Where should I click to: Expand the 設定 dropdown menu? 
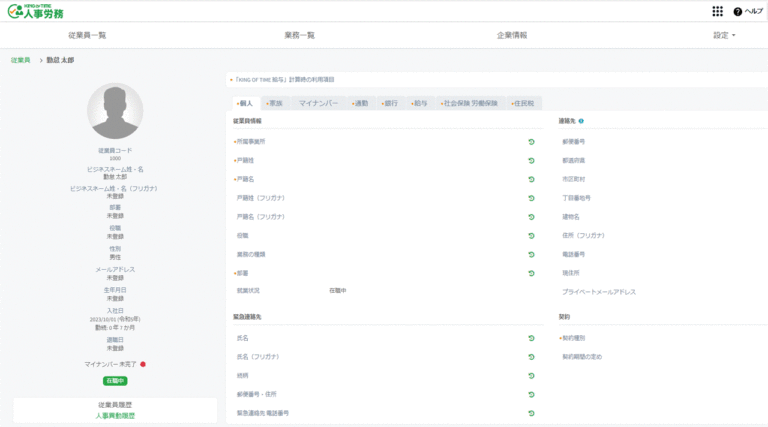(x=724, y=35)
